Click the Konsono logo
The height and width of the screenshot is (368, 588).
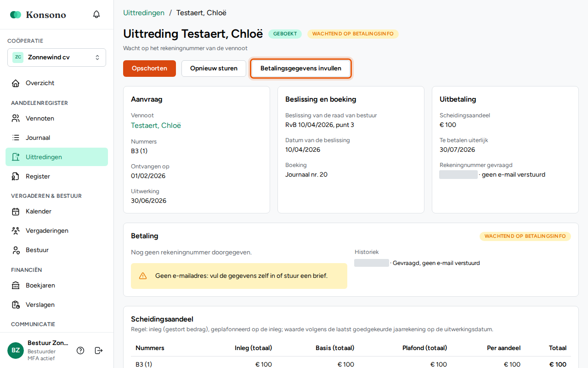coord(38,15)
